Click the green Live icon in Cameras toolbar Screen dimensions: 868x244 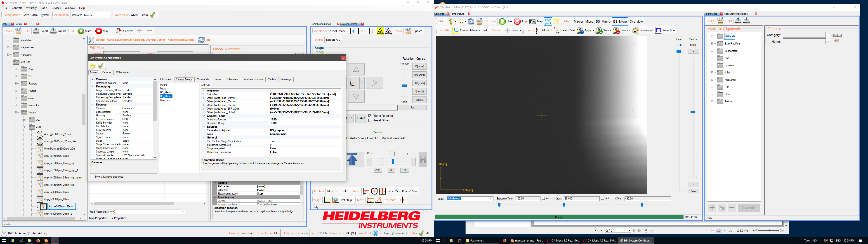pos(502,21)
